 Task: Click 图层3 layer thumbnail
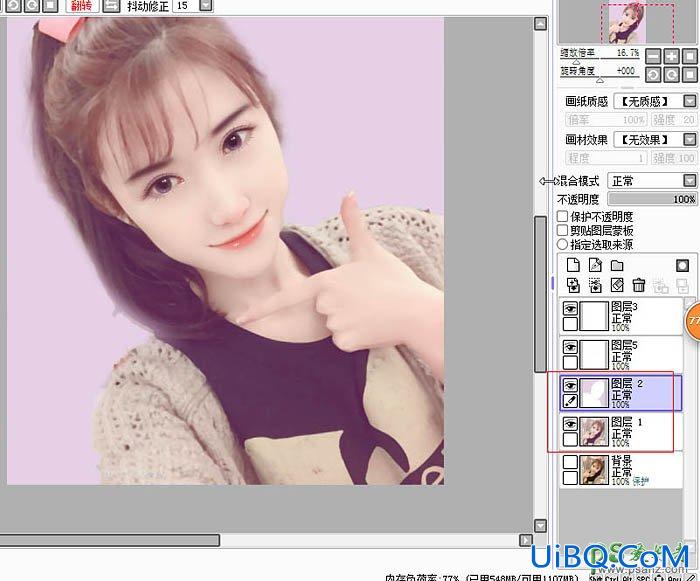tap(594, 316)
